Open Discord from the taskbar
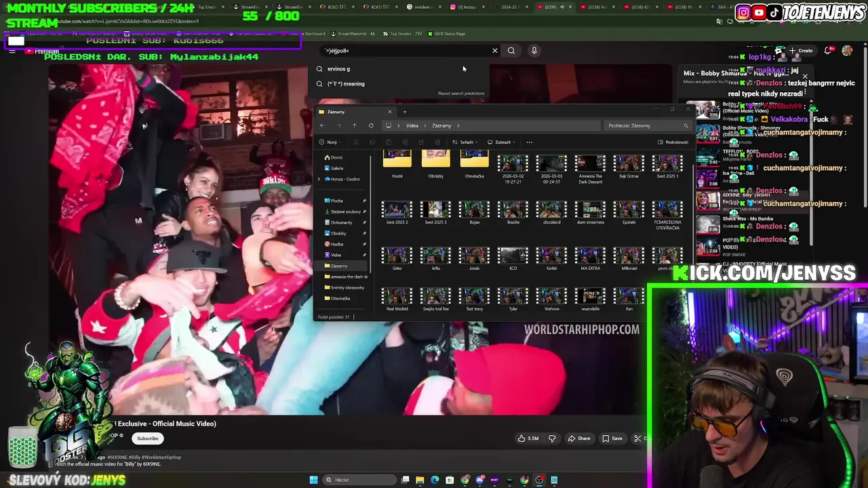 point(479,480)
